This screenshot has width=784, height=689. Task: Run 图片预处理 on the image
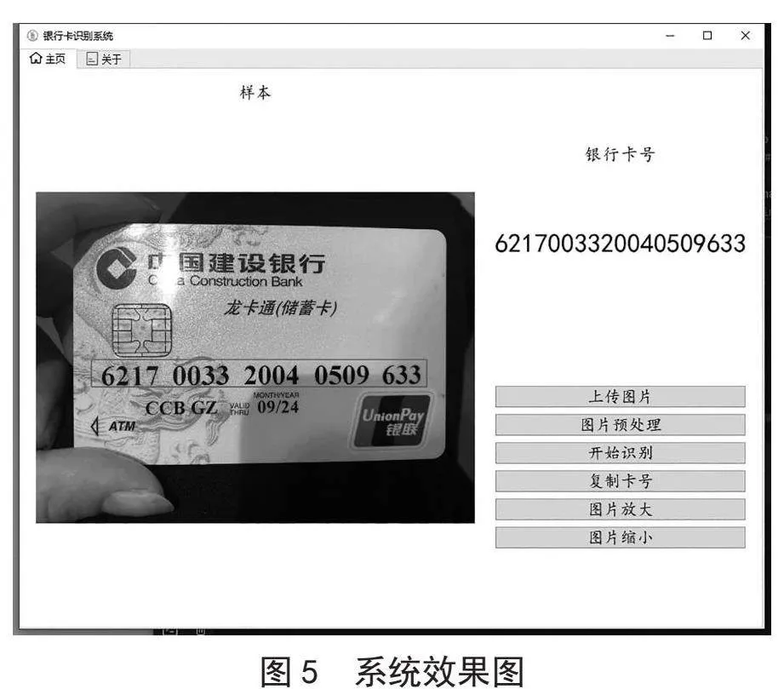[620, 425]
